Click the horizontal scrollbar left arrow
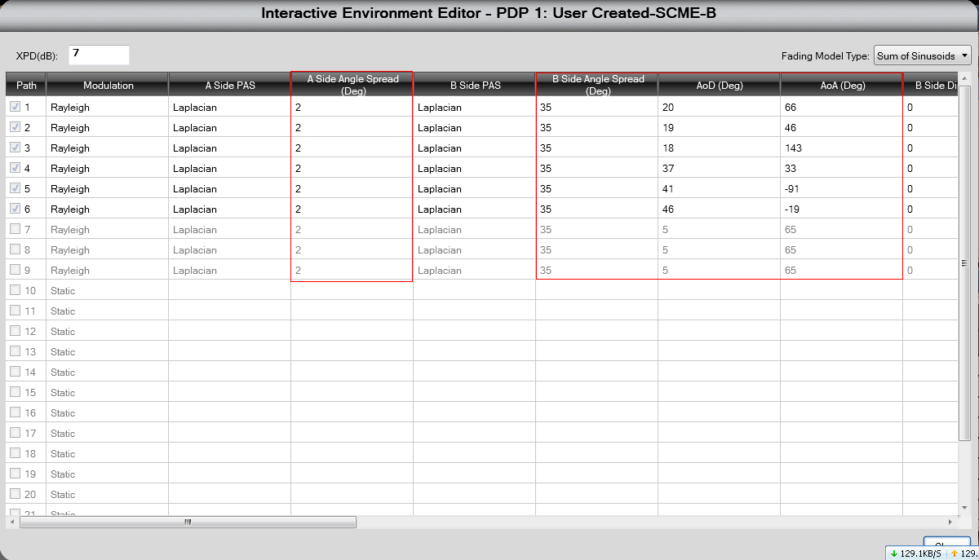 tap(12, 522)
